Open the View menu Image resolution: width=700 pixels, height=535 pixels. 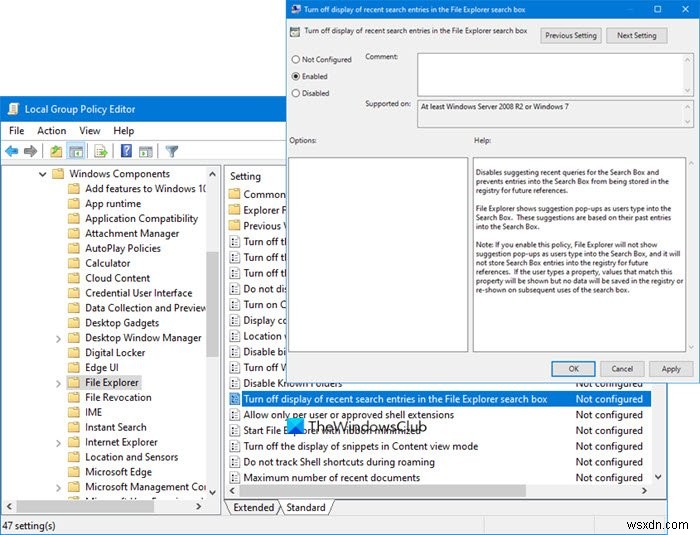pos(90,131)
